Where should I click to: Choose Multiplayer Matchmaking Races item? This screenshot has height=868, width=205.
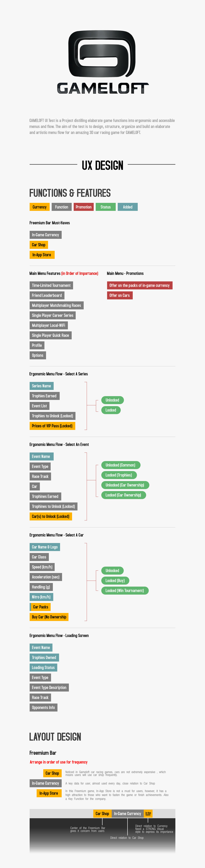point(56,305)
